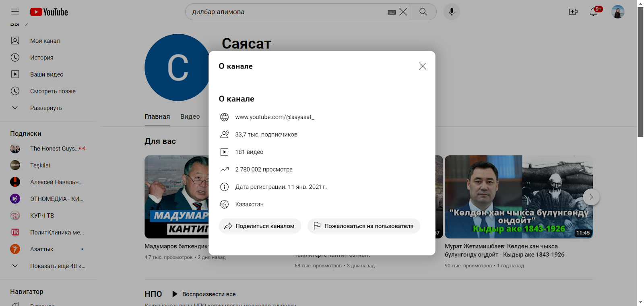Open the Мадумаров video thumbnail

tap(177, 197)
